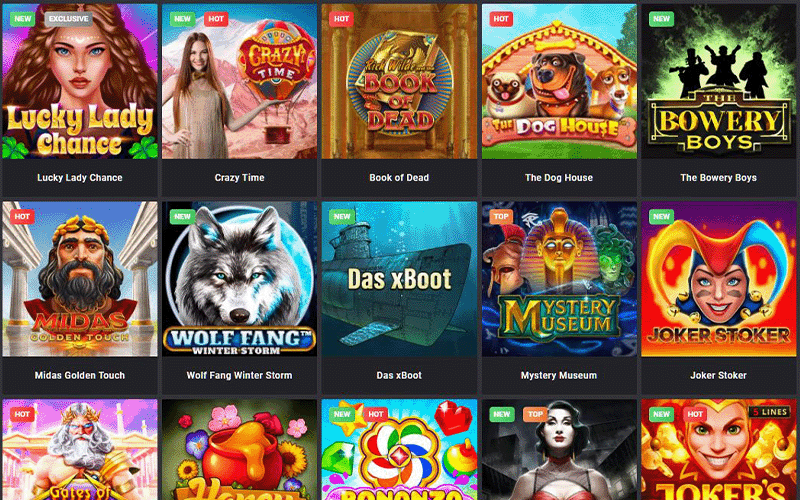
Task: Open the Gates of Olympus Zeus thumbnail
Action: (x=80, y=449)
